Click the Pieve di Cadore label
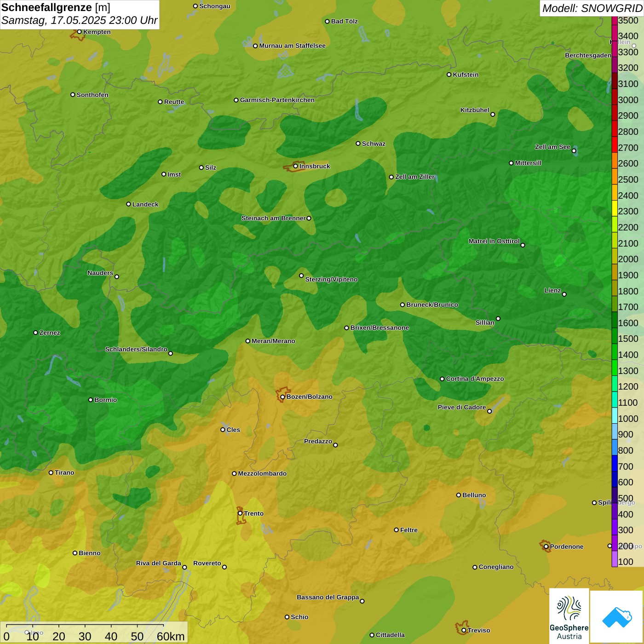Viewport: 644px width, 644px height. pyautogui.click(x=462, y=407)
